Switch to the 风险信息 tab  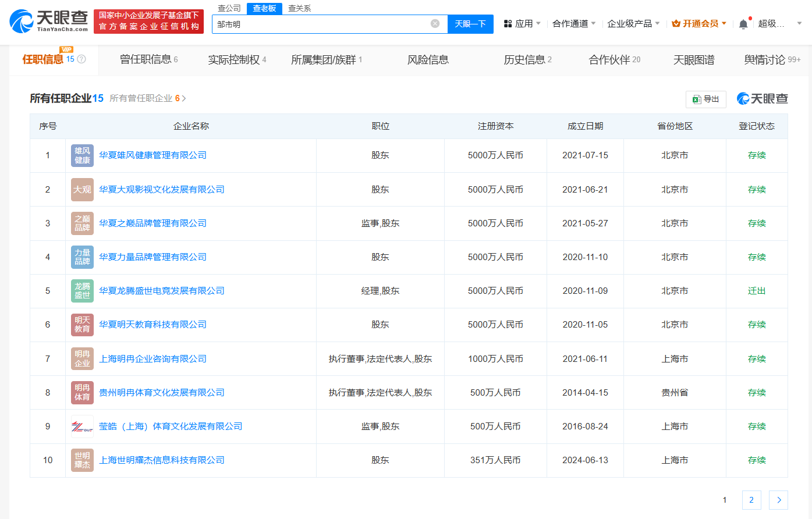tap(428, 59)
